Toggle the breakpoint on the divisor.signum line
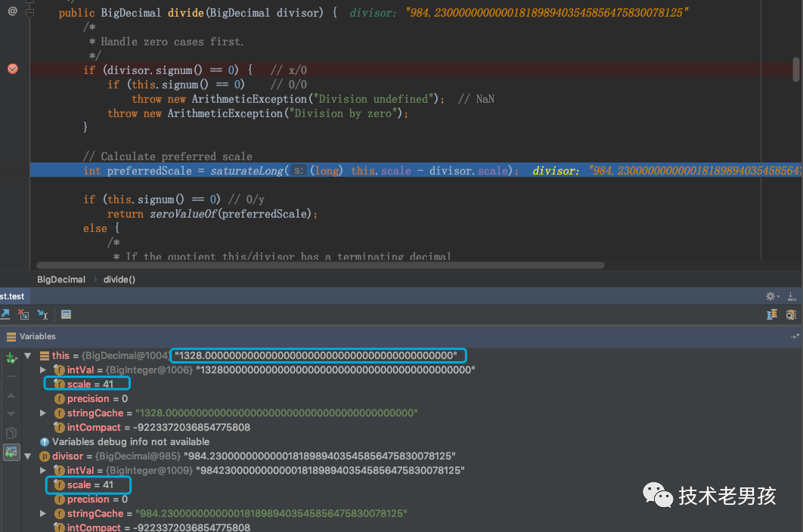This screenshot has width=803, height=532. pyautogui.click(x=12, y=69)
